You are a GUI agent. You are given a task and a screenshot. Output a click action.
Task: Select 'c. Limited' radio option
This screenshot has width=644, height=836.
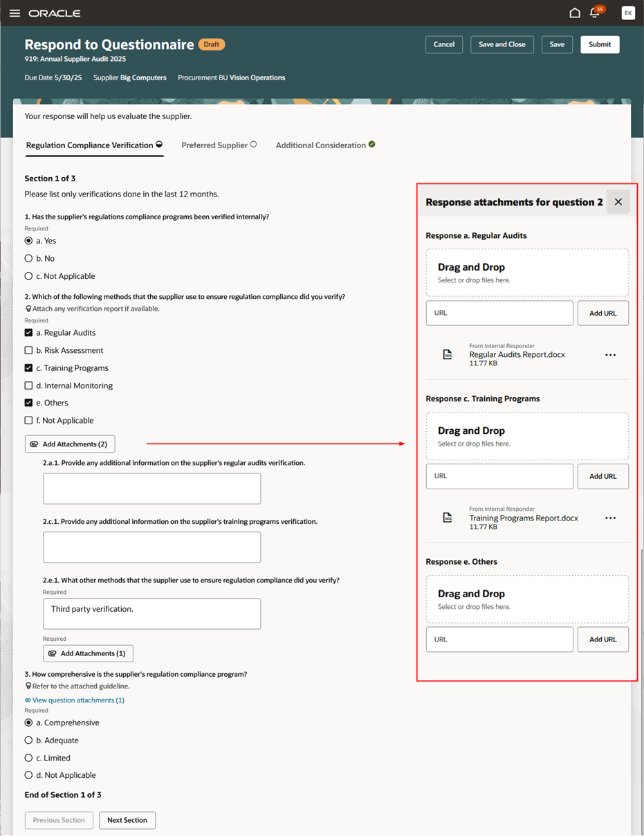tap(28, 758)
